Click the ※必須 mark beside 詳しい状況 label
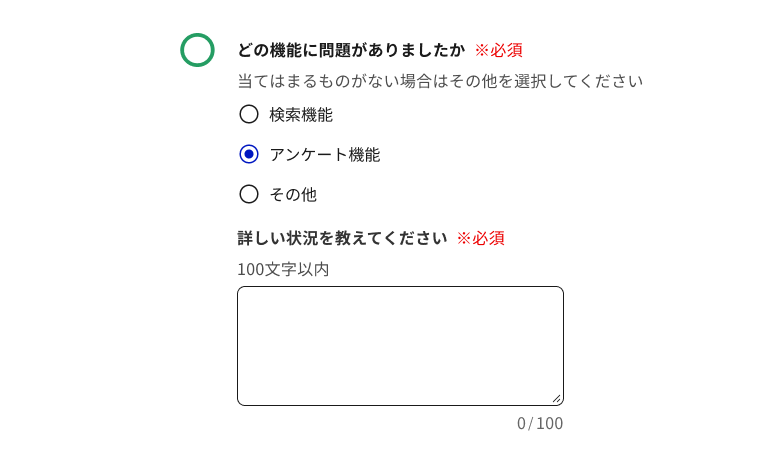Screen dimensions: 768x460 (480, 238)
